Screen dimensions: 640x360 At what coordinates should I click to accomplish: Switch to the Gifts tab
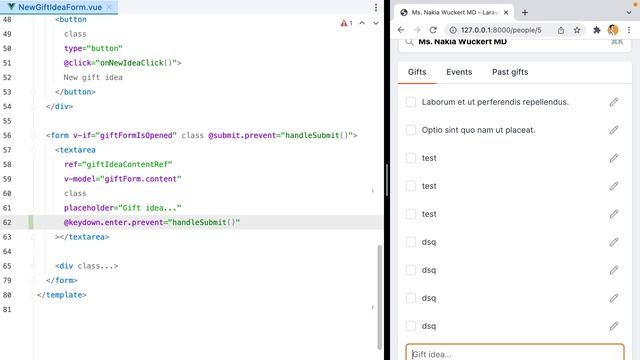point(417,72)
